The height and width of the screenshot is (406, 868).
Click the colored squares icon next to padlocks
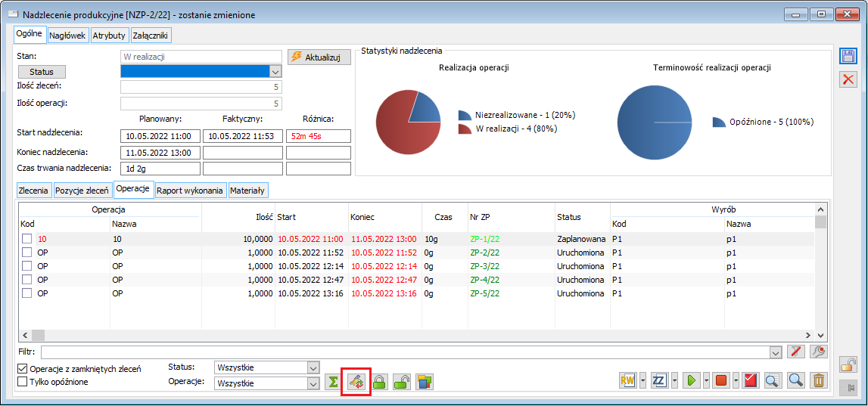pos(425,381)
